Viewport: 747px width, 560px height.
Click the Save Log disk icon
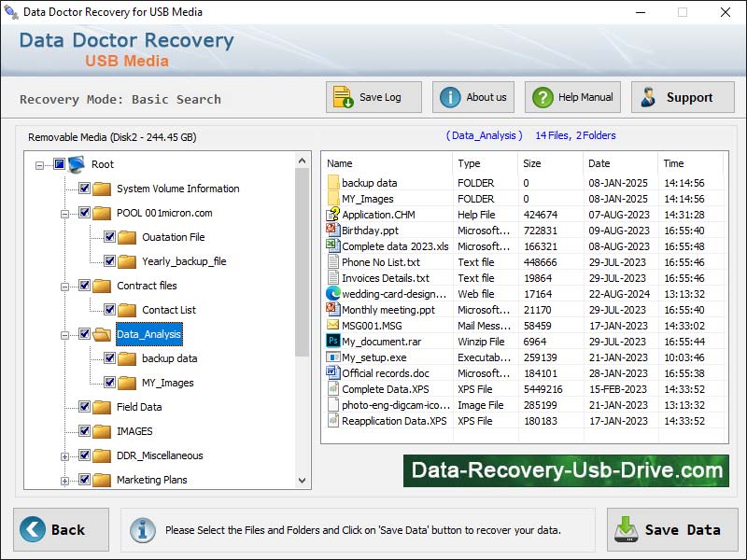(x=345, y=96)
